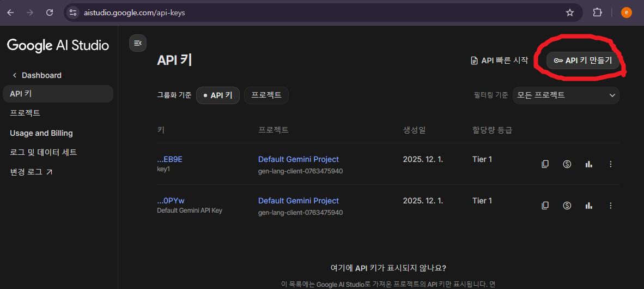Screen dimensions: 644x289
Task: Bookmark this page with the star icon
Action: [x=570, y=13]
